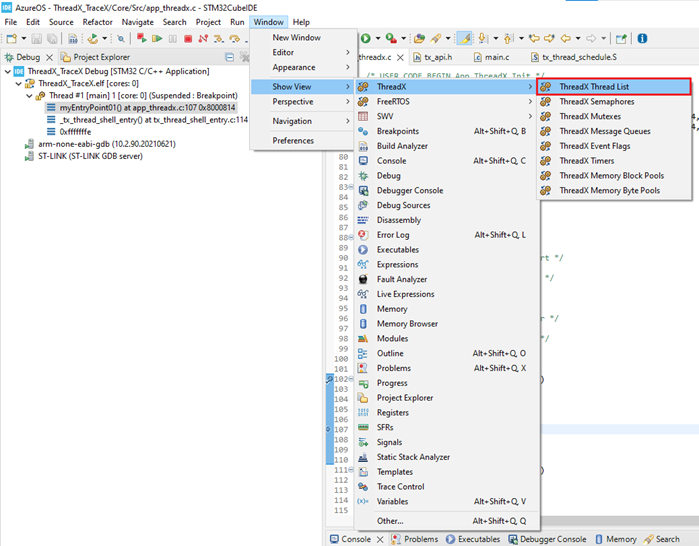Open the Perspective submenu
This screenshot has height=546, width=699.
tap(304, 102)
